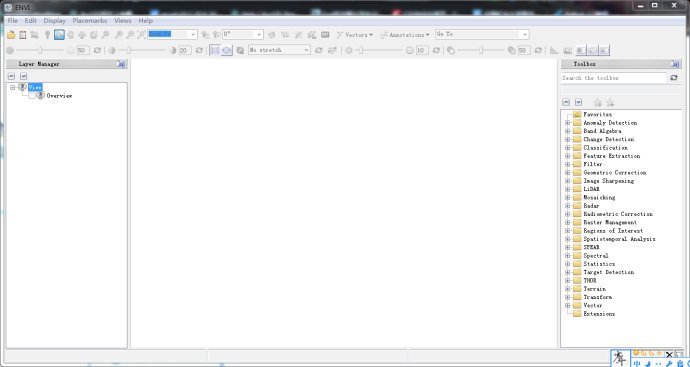Collapse all Toolbox folders

tap(566, 102)
